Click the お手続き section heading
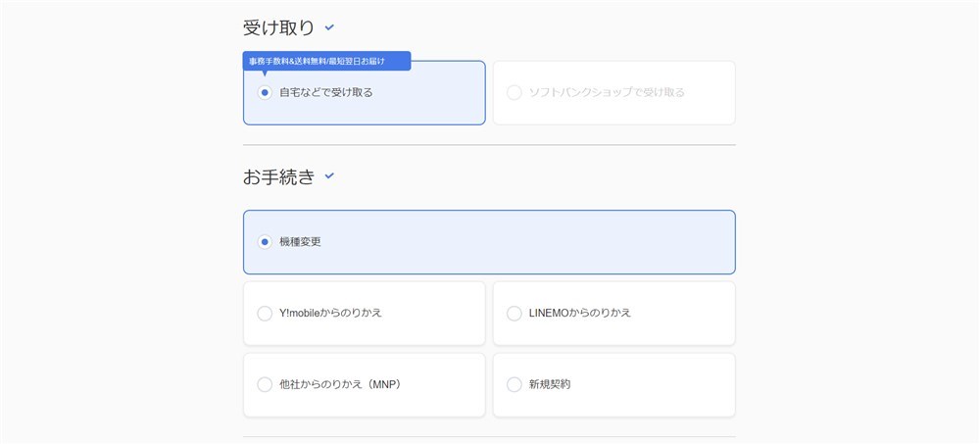This screenshot has height=444, width=980. point(278,177)
